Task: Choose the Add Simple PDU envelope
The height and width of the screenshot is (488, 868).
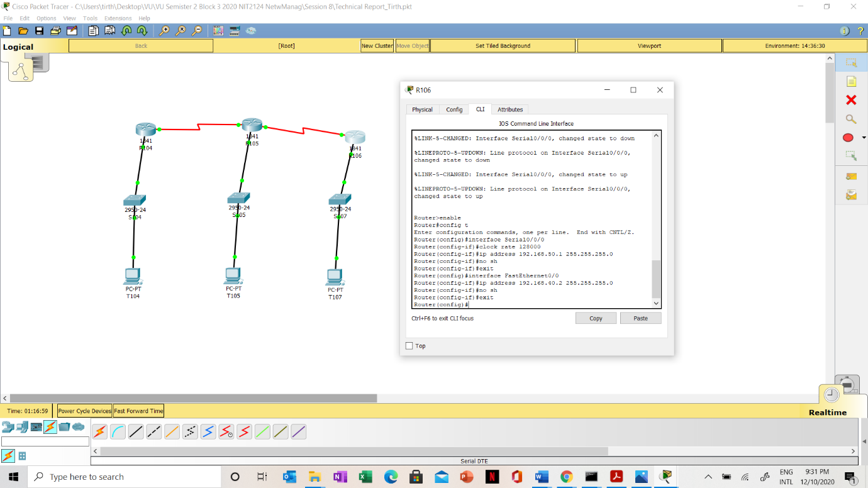Action: [x=851, y=177]
